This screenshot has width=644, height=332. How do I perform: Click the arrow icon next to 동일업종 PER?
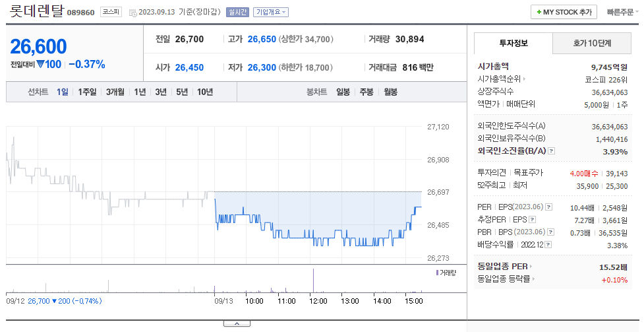click(x=531, y=267)
